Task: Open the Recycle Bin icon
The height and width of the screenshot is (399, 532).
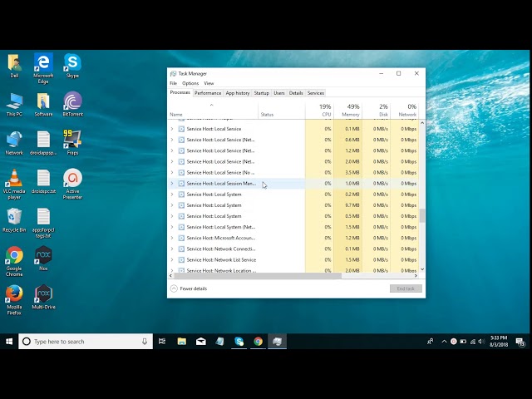Action: [x=14, y=220]
